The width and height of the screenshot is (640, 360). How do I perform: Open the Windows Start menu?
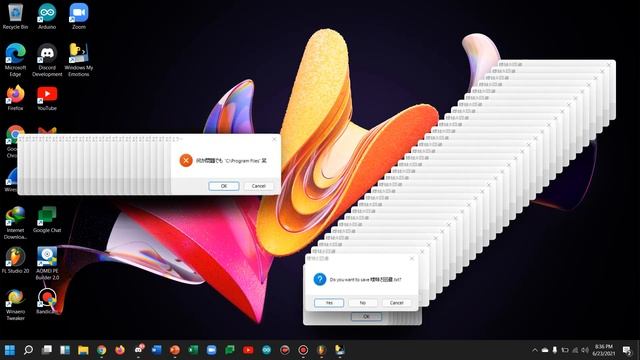point(10,350)
